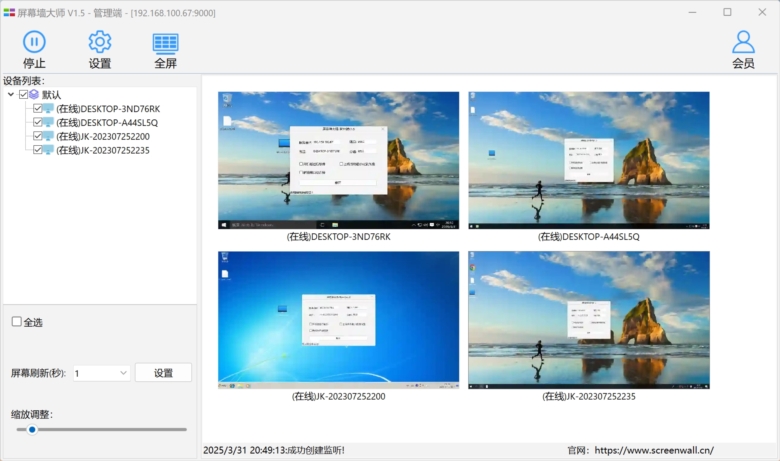Click the 停止 pause icon

pyautogui.click(x=34, y=42)
